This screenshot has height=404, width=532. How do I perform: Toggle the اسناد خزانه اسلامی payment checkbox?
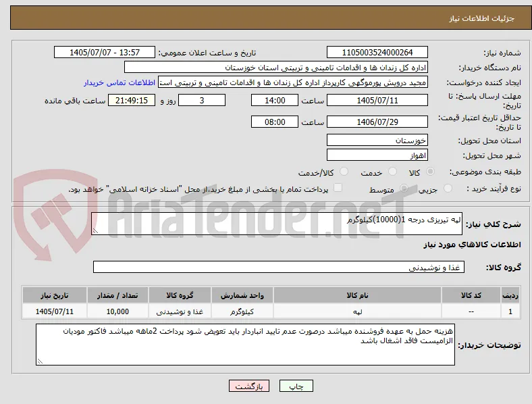pyautogui.click(x=338, y=188)
